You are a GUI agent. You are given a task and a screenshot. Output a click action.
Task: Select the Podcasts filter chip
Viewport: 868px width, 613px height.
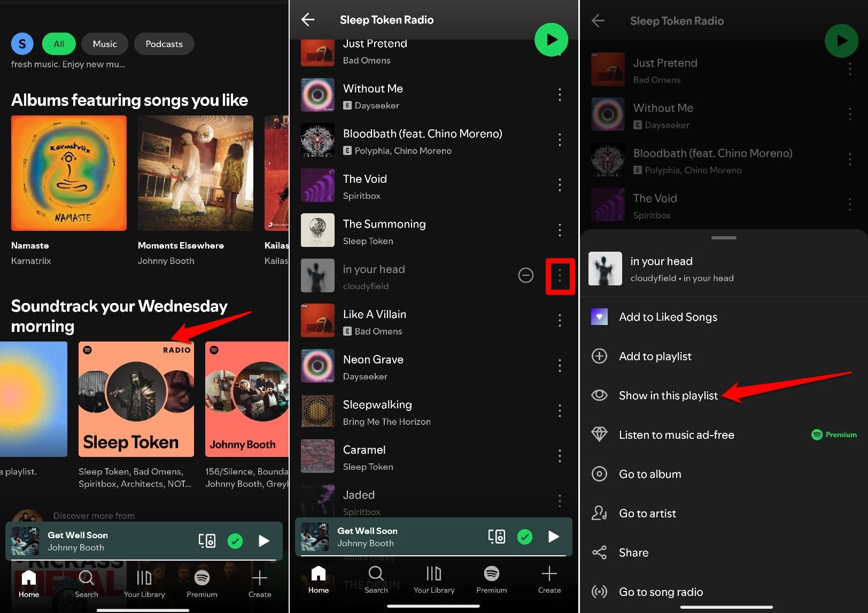tap(164, 44)
